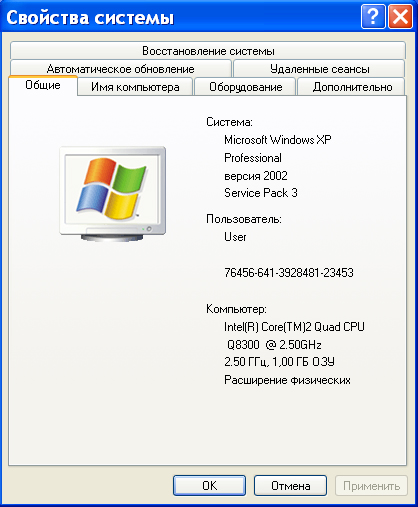This screenshot has width=418, height=507.
Task: Click the Intel(R) Core(TM)2 Quad CPU line
Action: [294, 327]
